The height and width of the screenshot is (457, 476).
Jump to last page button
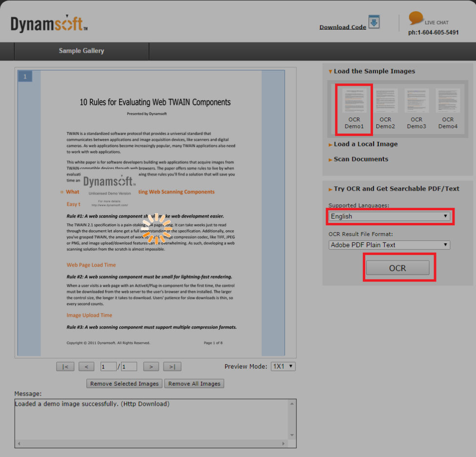[172, 366]
